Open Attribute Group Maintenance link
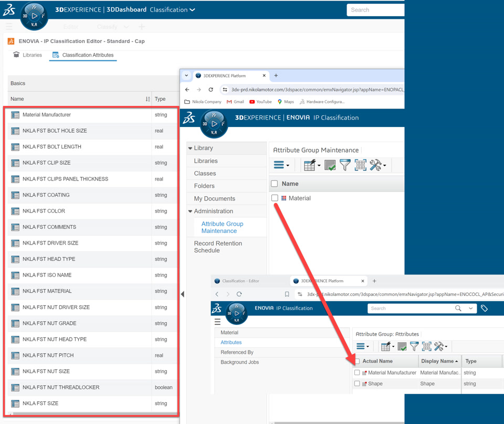This screenshot has height=424, width=504. tap(222, 227)
